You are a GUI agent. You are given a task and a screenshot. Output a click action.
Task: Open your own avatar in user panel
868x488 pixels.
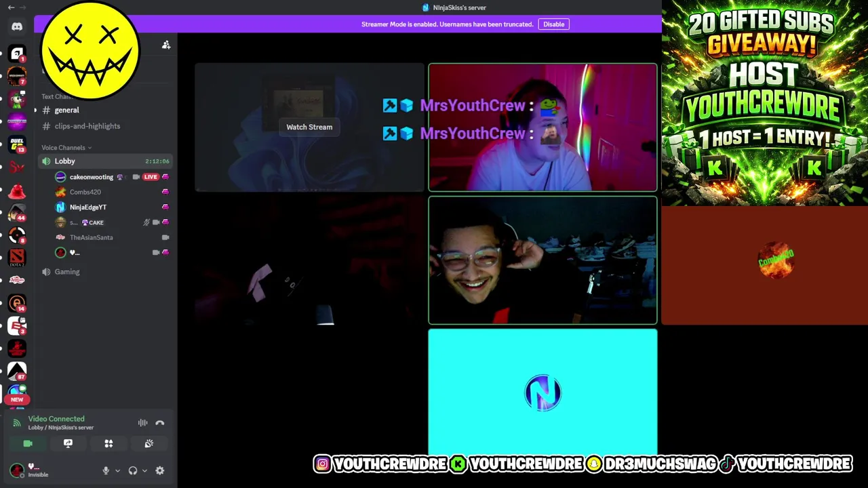[x=17, y=470]
